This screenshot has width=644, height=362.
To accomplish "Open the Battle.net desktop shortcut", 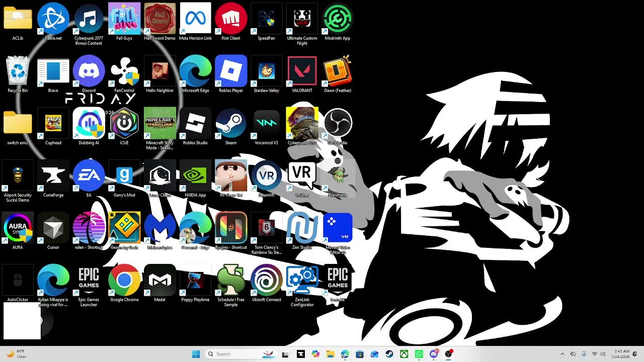I will (x=53, y=22).
